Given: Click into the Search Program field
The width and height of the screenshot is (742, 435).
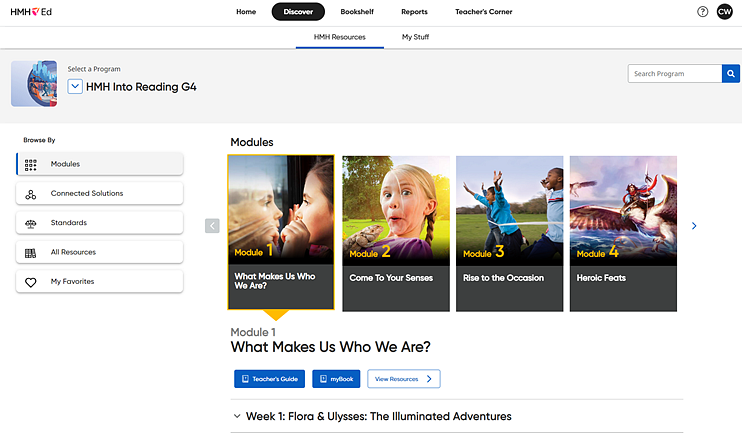Looking at the screenshot, I should click(675, 73).
